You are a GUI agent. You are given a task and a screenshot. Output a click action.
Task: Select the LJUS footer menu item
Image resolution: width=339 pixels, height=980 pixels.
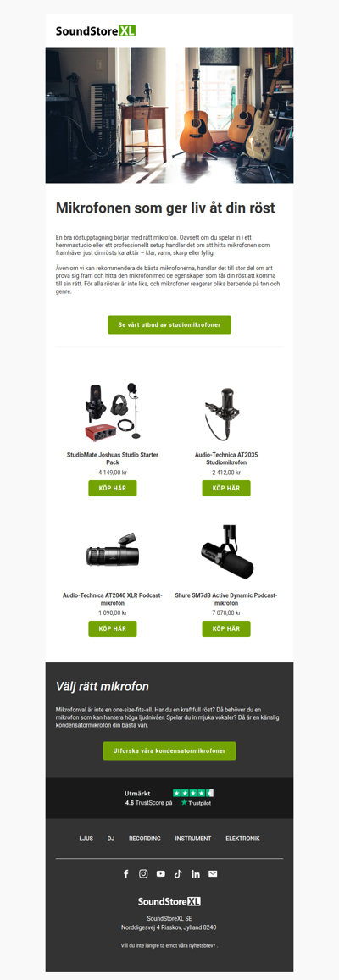pyautogui.click(x=86, y=839)
